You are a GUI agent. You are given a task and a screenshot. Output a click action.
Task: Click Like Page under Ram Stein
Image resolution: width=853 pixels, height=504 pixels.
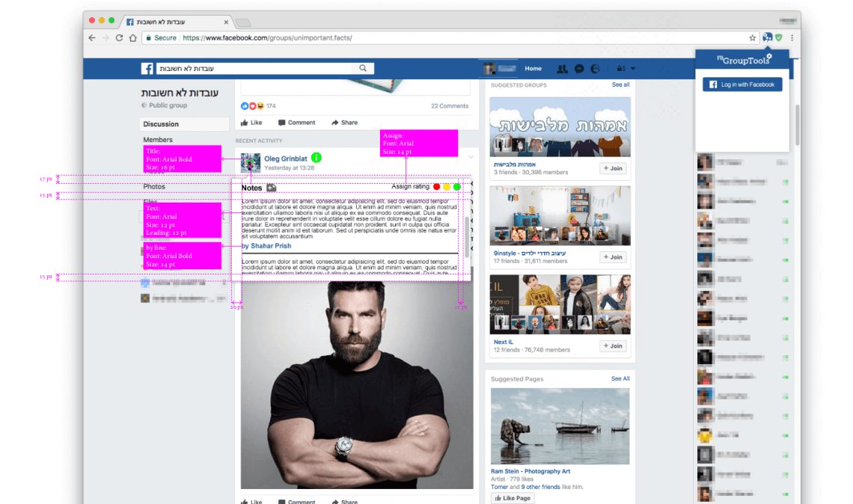click(x=513, y=498)
